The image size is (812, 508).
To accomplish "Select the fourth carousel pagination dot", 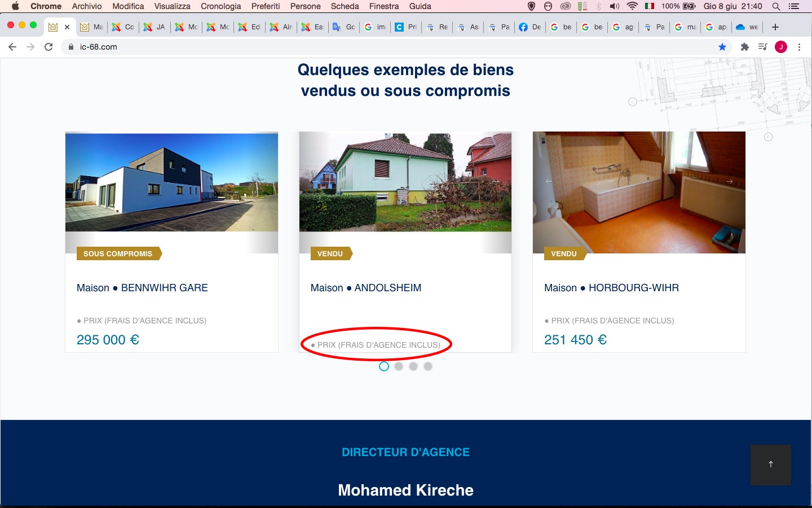I will (x=428, y=366).
